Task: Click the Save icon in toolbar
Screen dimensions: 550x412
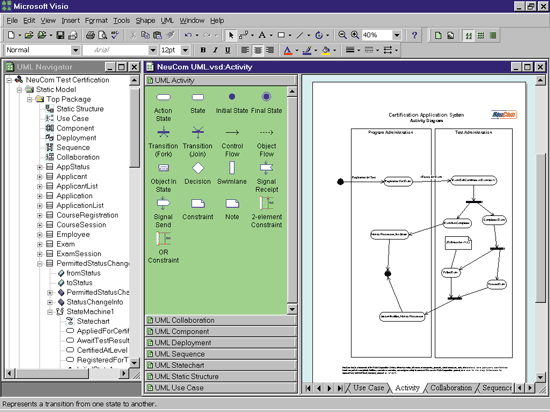Action: (x=60, y=35)
